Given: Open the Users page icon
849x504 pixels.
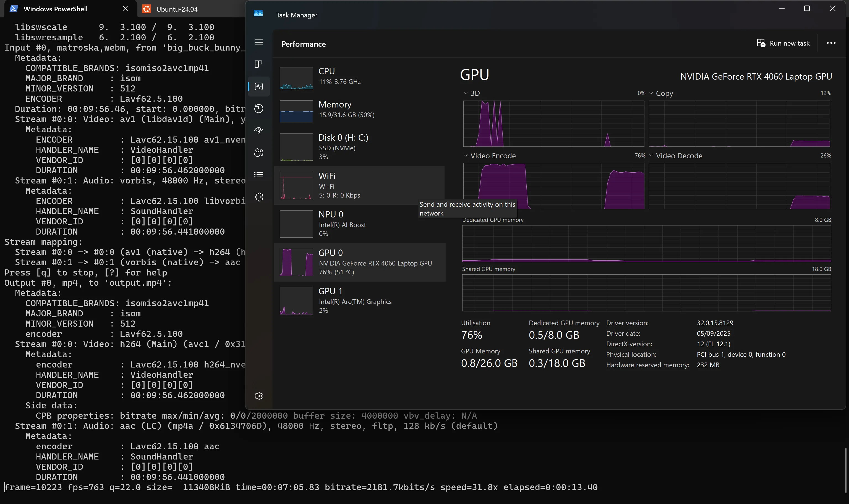Looking at the screenshot, I should pos(259,152).
